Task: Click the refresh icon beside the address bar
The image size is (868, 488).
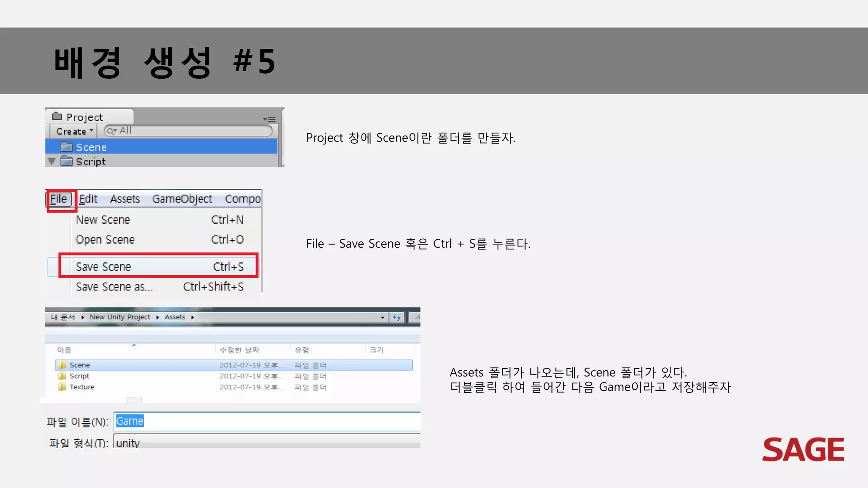Action: coord(397,317)
